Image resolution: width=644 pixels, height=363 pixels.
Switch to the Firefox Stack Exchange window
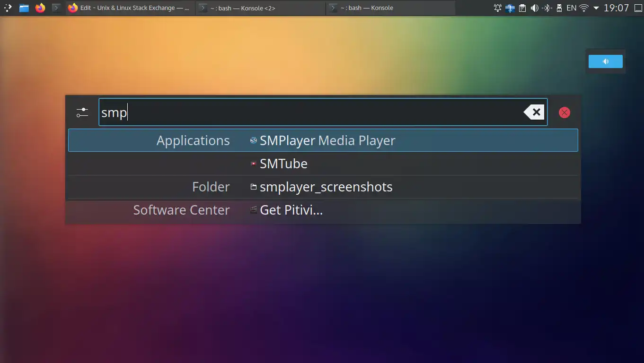click(130, 8)
